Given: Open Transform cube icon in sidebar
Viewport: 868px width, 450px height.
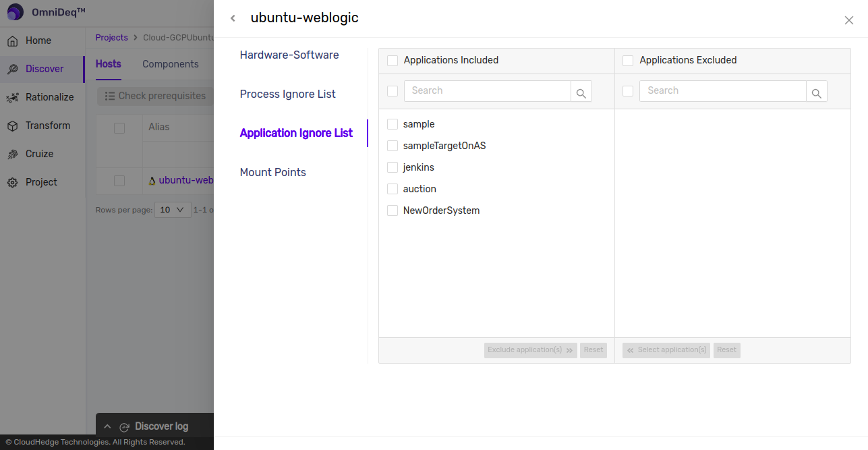Looking at the screenshot, I should tap(12, 126).
